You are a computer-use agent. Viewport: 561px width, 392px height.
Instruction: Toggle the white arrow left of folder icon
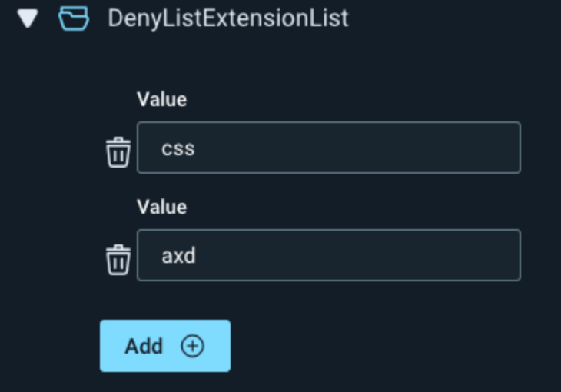(28, 18)
